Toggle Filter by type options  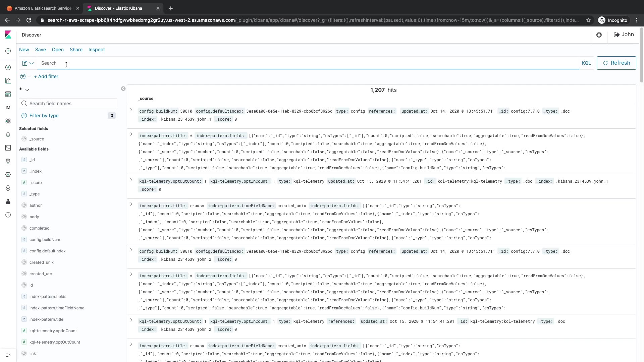point(44,116)
